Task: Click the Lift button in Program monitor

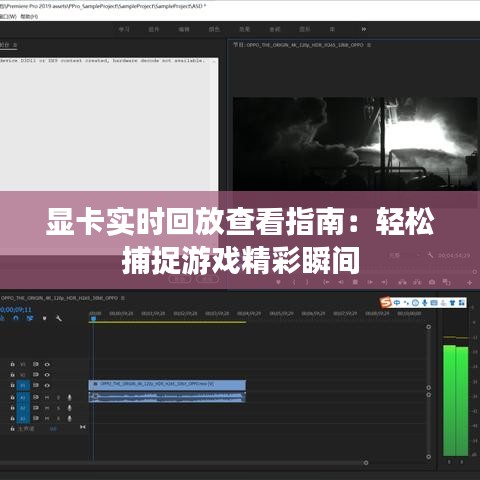Action: 402,282
